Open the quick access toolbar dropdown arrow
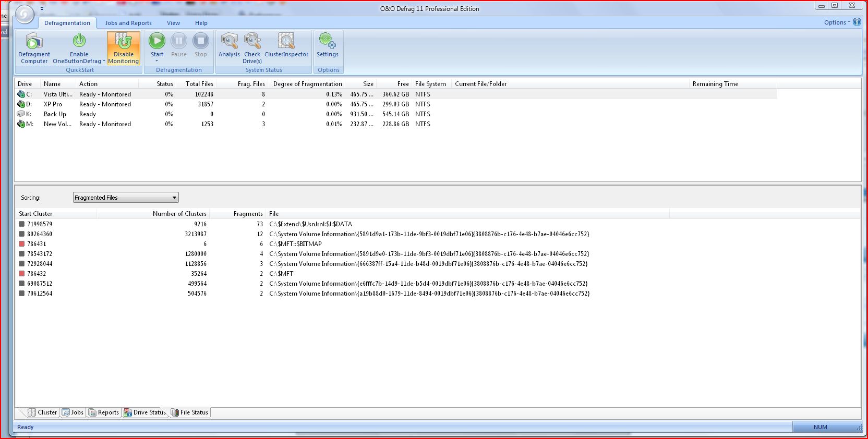The width and height of the screenshot is (868, 439). pos(42,9)
